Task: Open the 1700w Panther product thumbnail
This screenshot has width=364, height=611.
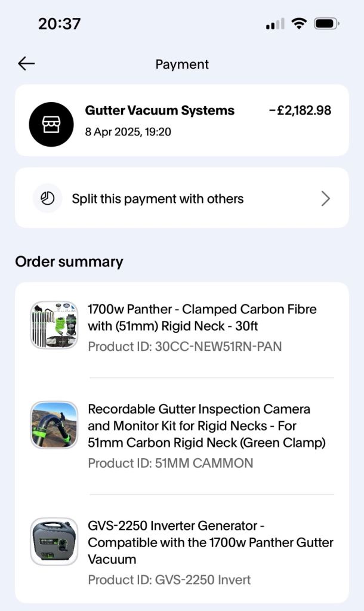Action: (54, 325)
